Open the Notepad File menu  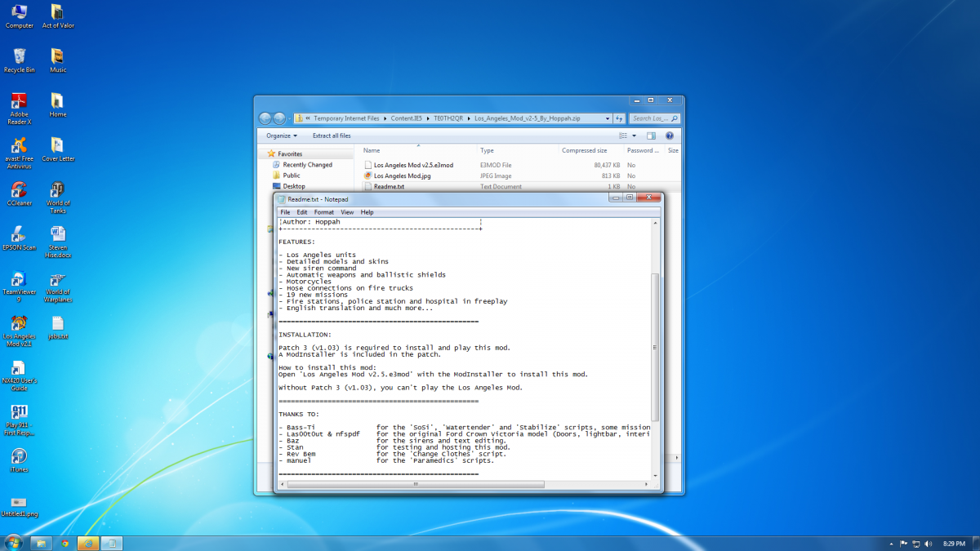point(285,212)
